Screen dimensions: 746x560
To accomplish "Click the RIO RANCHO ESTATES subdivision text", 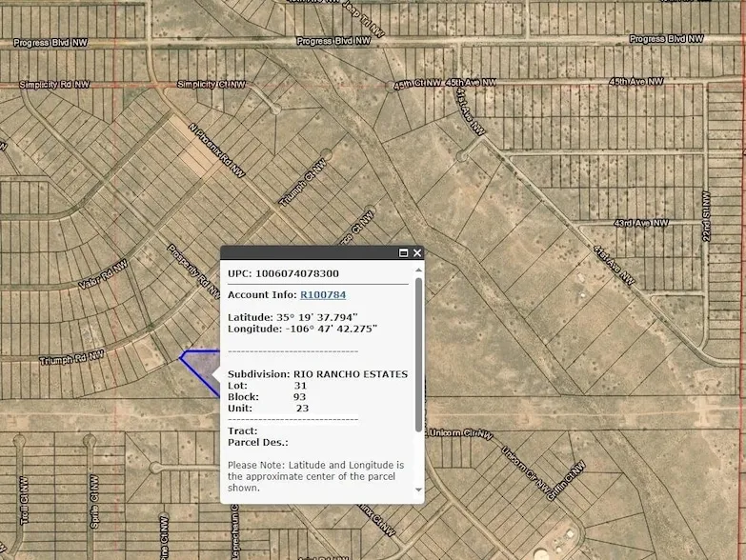I will pos(350,374).
